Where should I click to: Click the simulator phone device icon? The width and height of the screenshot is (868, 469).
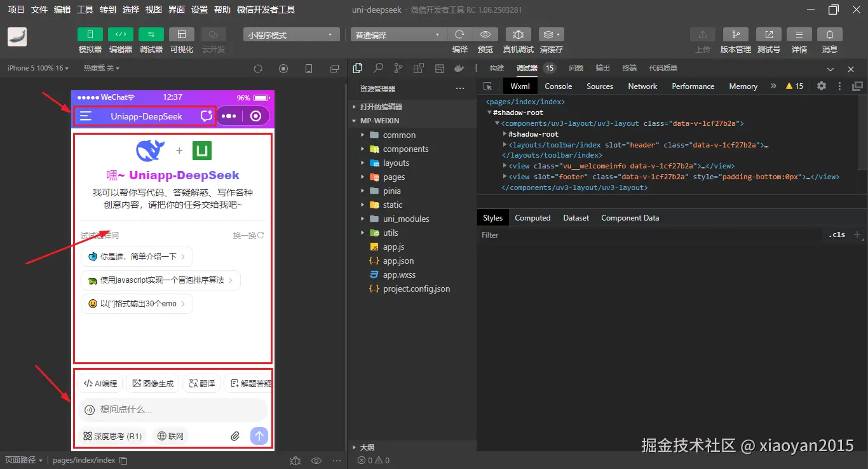(x=309, y=69)
